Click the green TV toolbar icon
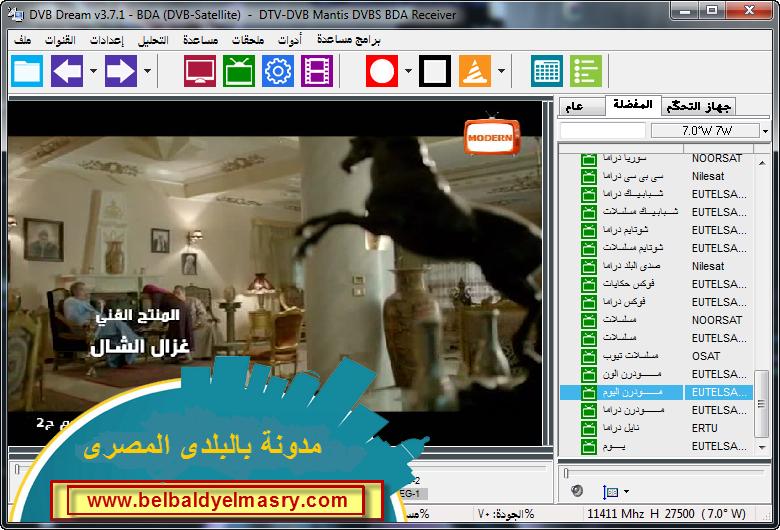This screenshot has height=530, width=780. pyautogui.click(x=239, y=71)
